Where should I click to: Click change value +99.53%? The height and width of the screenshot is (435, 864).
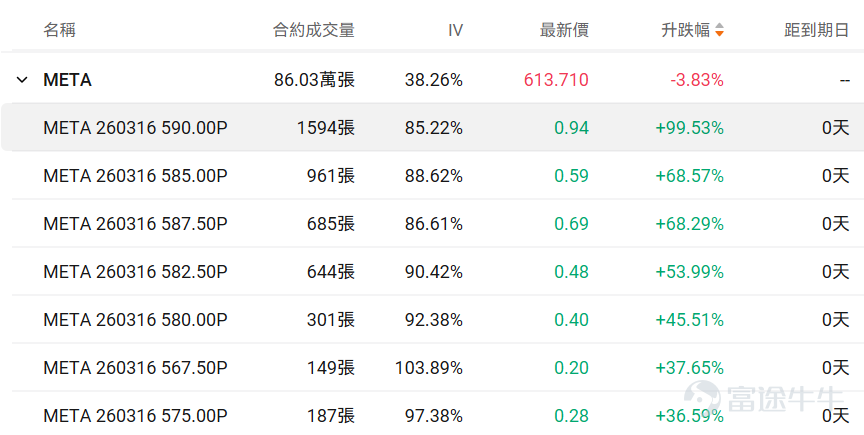point(689,128)
